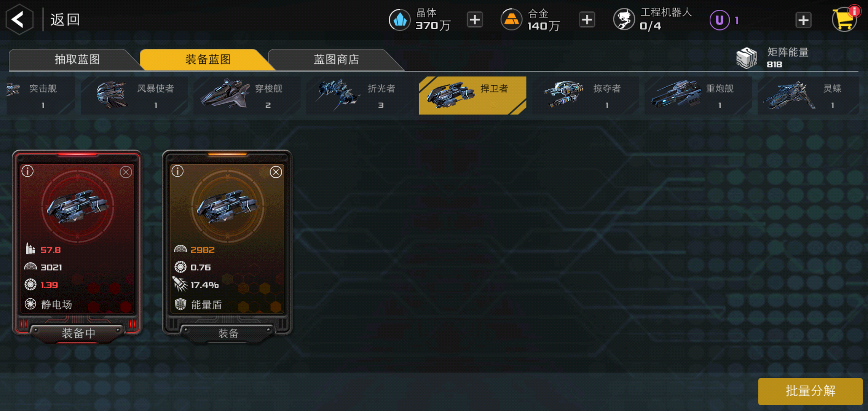The width and height of the screenshot is (868, 411).
Task: Remove the red equipped blueprint card
Action: click(x=126, y=172)
